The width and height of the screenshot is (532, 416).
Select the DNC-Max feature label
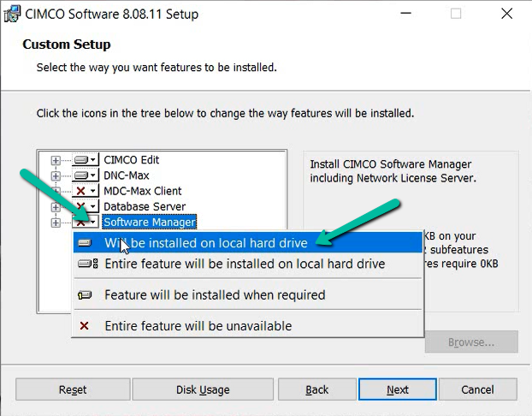tap(127, 175)
